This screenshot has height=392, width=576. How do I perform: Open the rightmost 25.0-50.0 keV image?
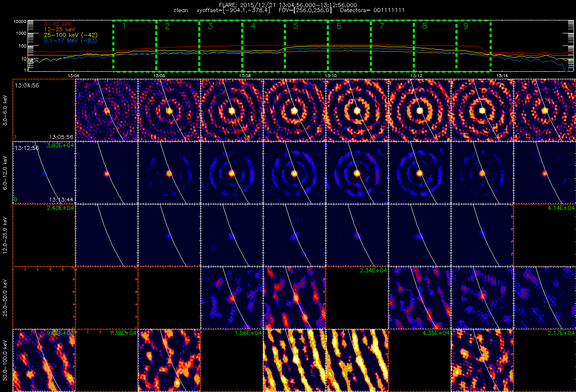(545, 298)
